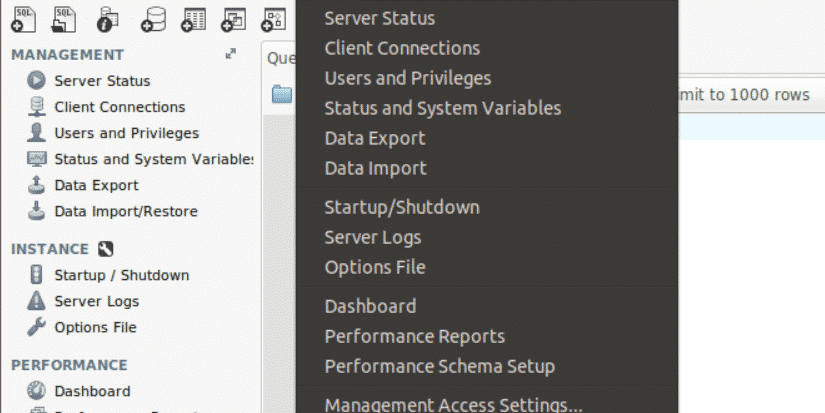The image size is (825, 413).
Task: Select Server Logs from the menu
Action: (x=373, y=237)
